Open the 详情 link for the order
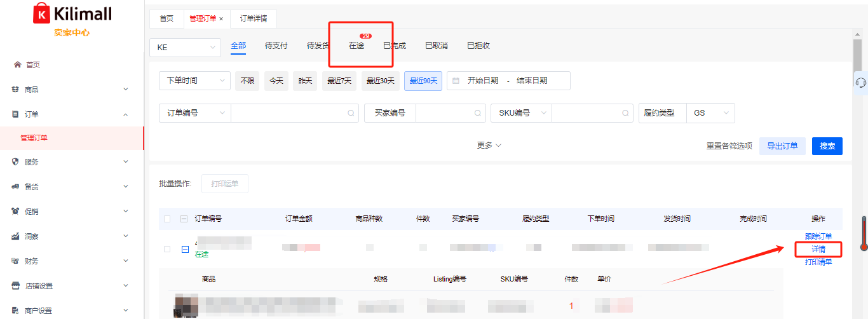 click(x=818, y=249)
